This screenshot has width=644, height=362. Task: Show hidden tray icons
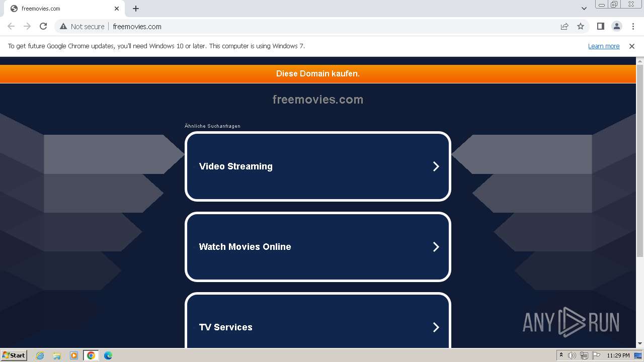[561, 355]
